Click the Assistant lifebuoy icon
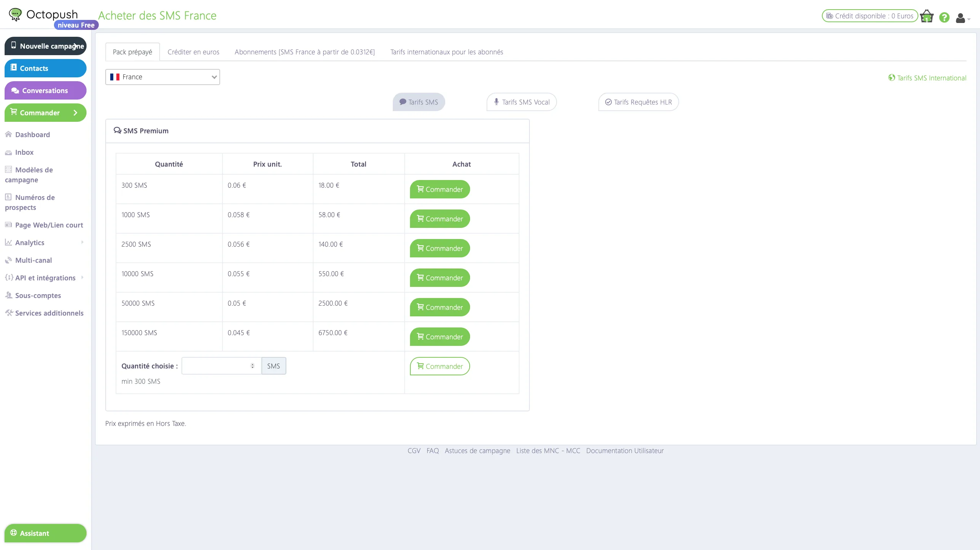The height and width of the screenshot is (550, 980). click(14, 533)
